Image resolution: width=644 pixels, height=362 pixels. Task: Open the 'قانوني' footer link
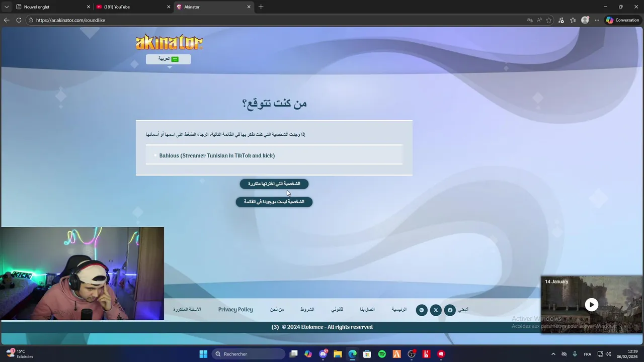click(337, 310)
